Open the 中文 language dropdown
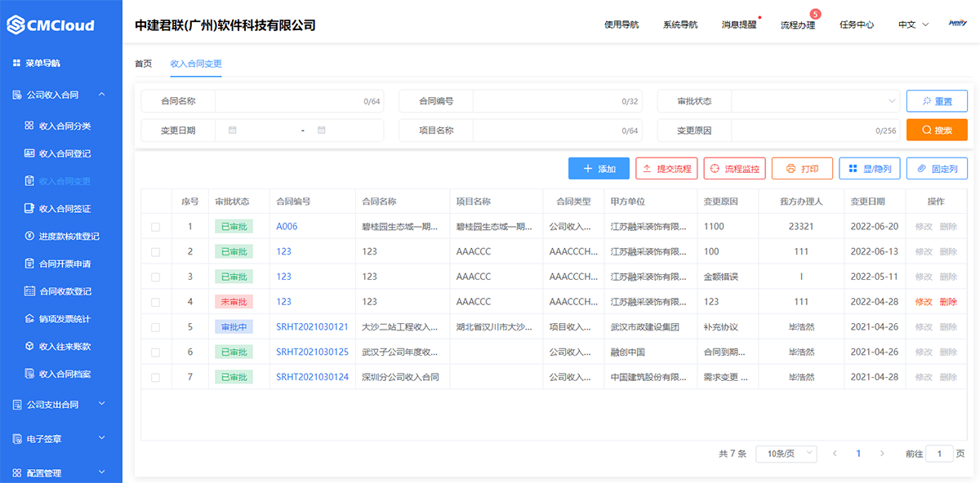980x483 pixels. (x=914, y=24)
